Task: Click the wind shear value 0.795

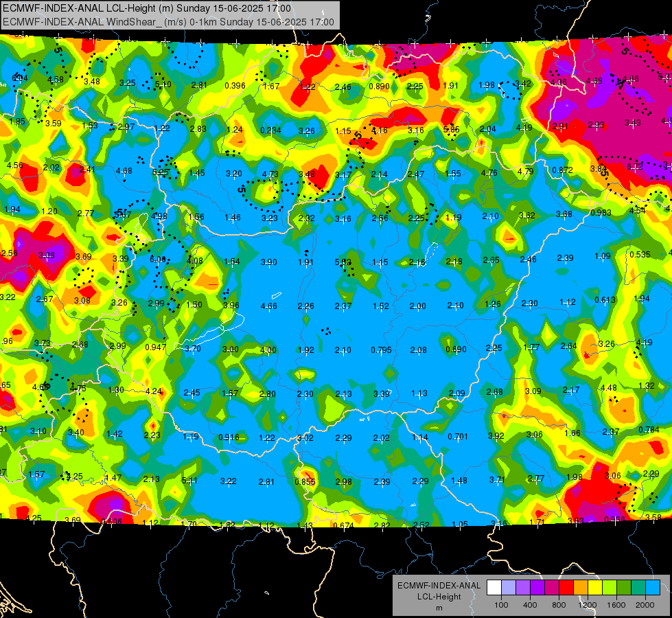Action: point(382,350)
